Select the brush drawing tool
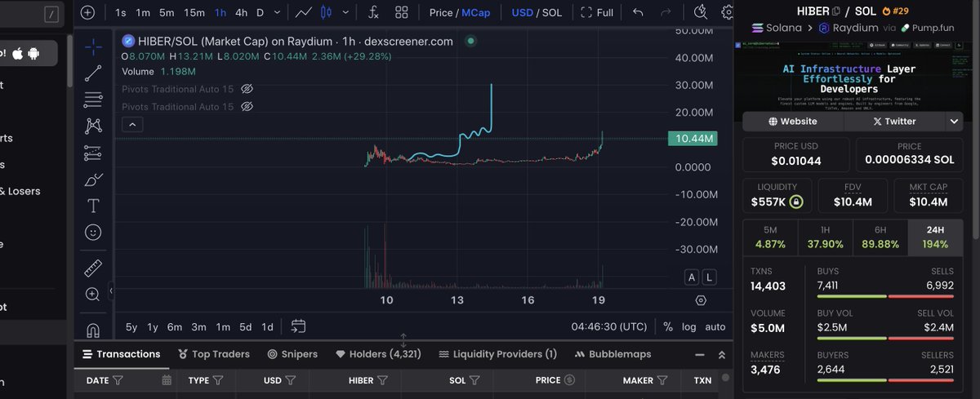The width and height of the screenshot is (980, 399). coord(93,180)
